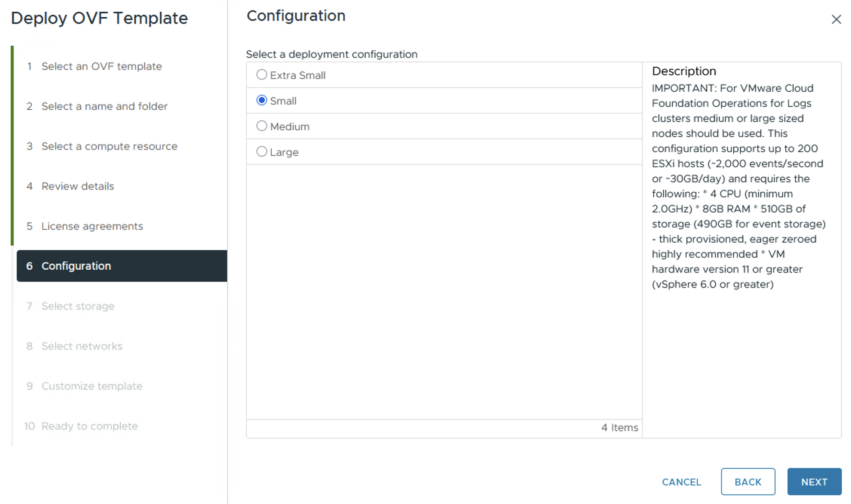Return to step 4 Review details

(x=77, y=186)
